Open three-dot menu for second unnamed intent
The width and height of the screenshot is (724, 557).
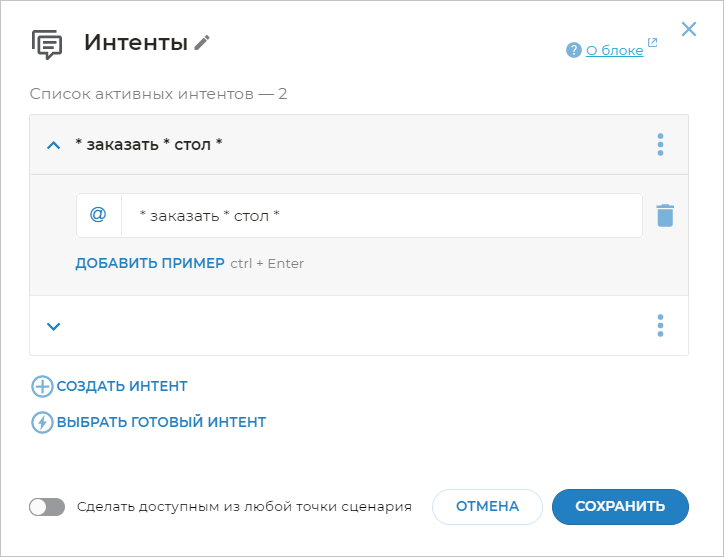(660, 326)
